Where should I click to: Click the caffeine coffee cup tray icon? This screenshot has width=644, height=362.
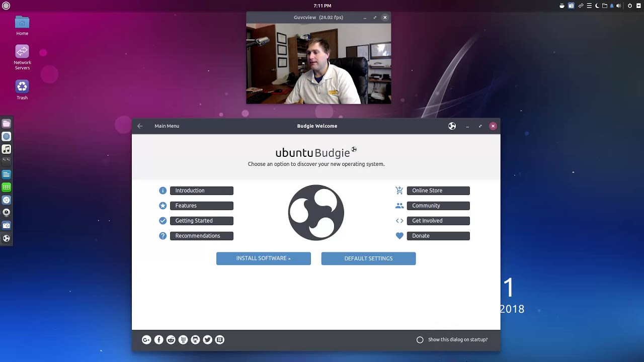562,6
